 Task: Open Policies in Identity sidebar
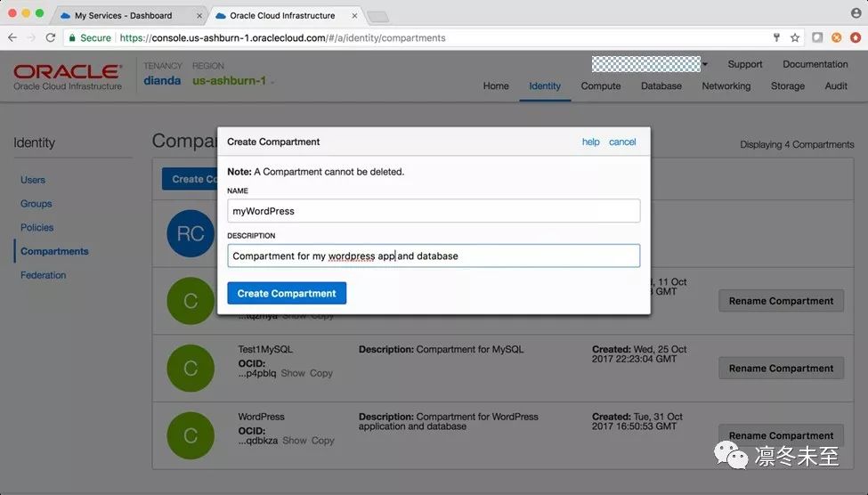point(37,228)
